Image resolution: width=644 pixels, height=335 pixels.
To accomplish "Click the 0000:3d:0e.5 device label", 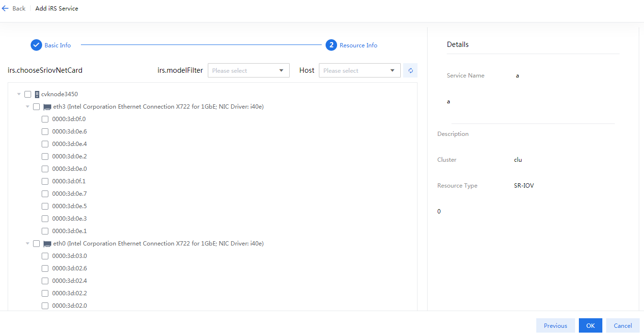I will (x=69, y=206).
